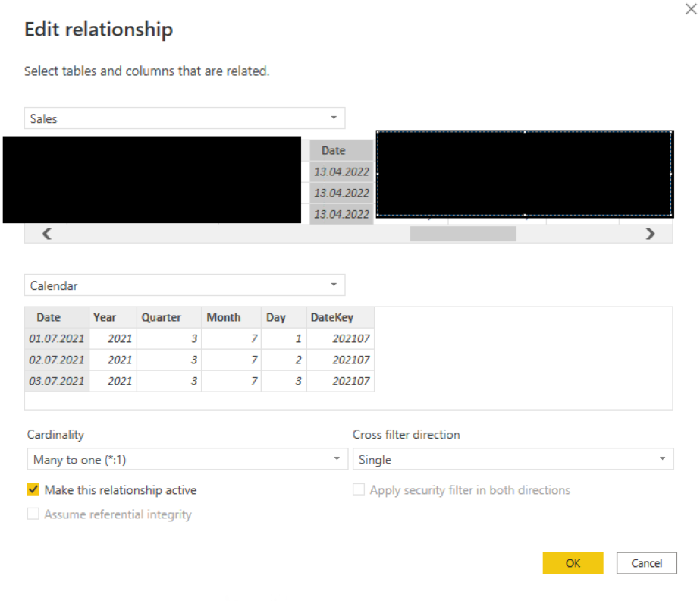Click the first 13.04.2022 cell in Sales
Screen dimensions: 700x601
pyautogui.click(x=341, y=172)
